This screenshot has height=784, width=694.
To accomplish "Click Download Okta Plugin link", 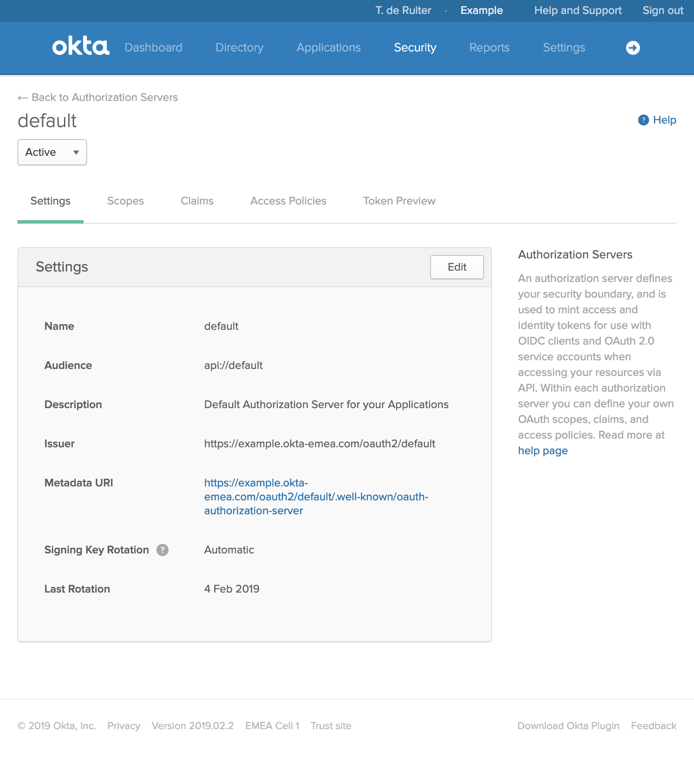I will pos(568,726).
